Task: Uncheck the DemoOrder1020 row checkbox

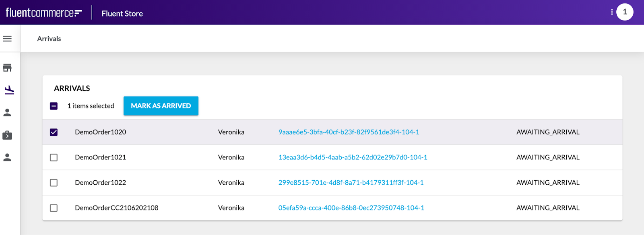Action: point(54,132)
